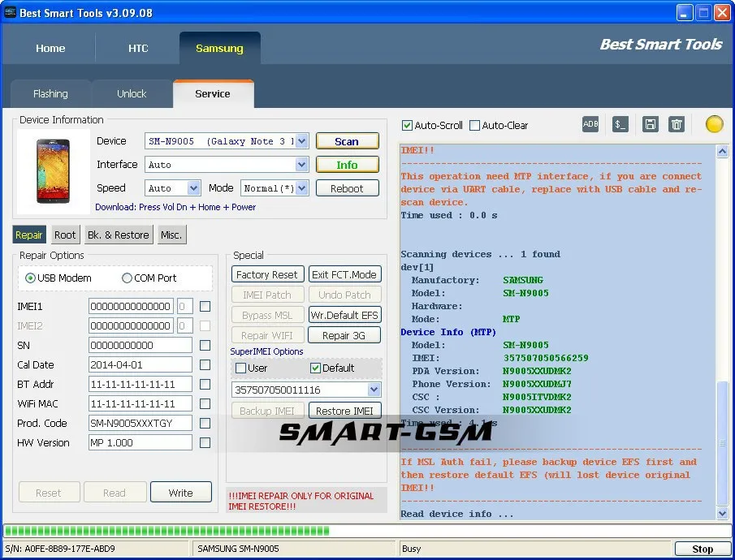This screenshot has height=560, width=735.
Task: Enable the SuperIMEI User checkbox
Action: point(240,368)
